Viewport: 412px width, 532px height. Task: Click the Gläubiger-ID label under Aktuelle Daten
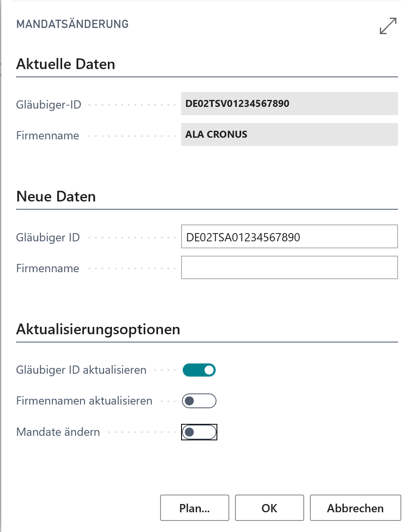(49, 105)
